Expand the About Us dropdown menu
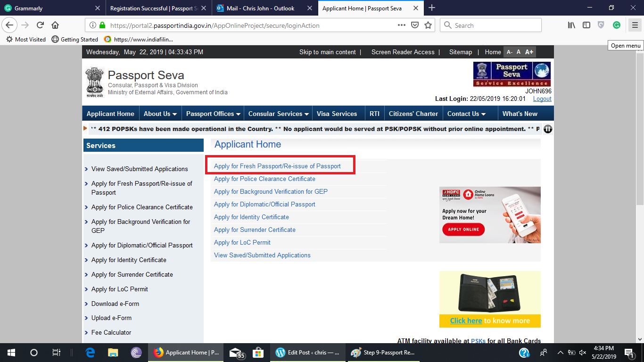 [x=160, y=114]
